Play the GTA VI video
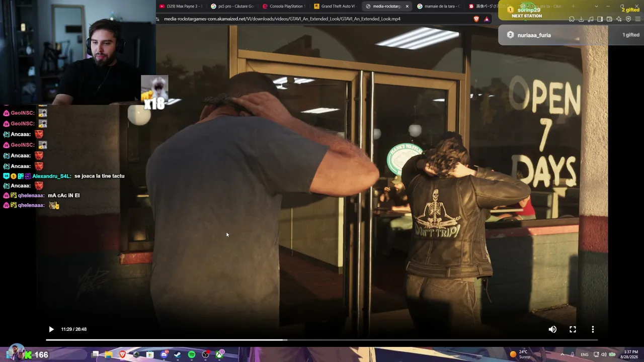 pos(51,329)
